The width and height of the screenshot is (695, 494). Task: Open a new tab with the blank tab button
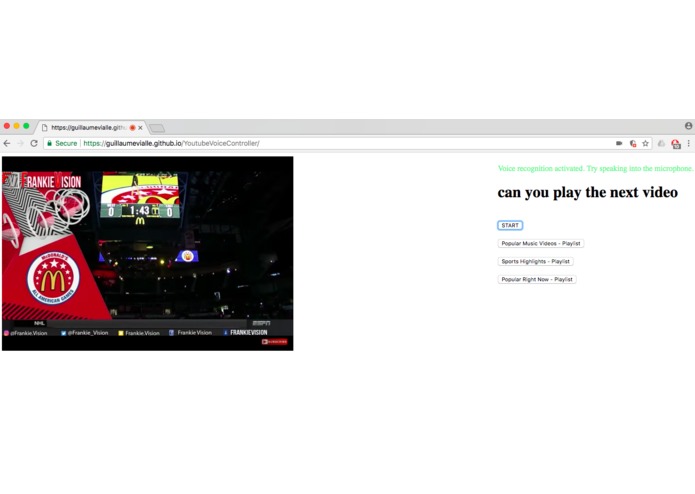[157, 128]
